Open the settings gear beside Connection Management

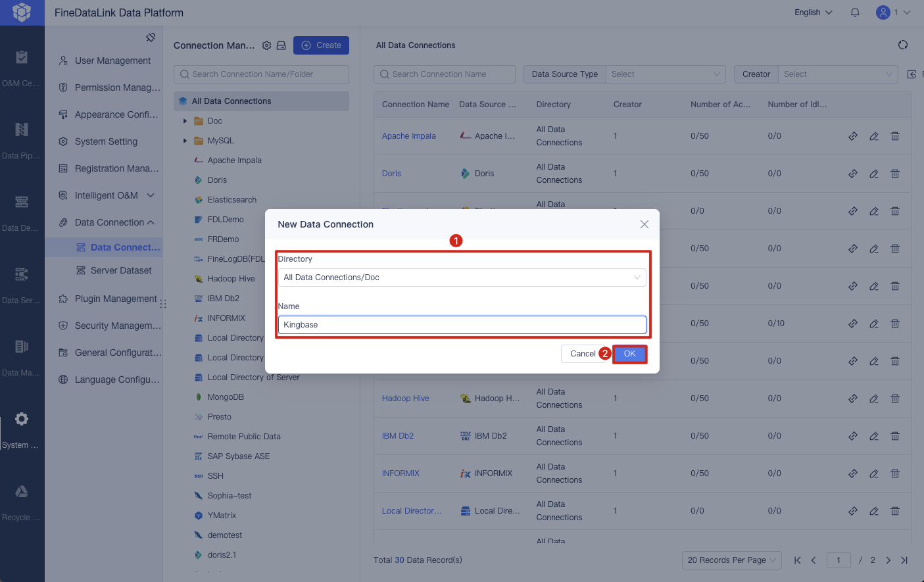tap(266, 45)
